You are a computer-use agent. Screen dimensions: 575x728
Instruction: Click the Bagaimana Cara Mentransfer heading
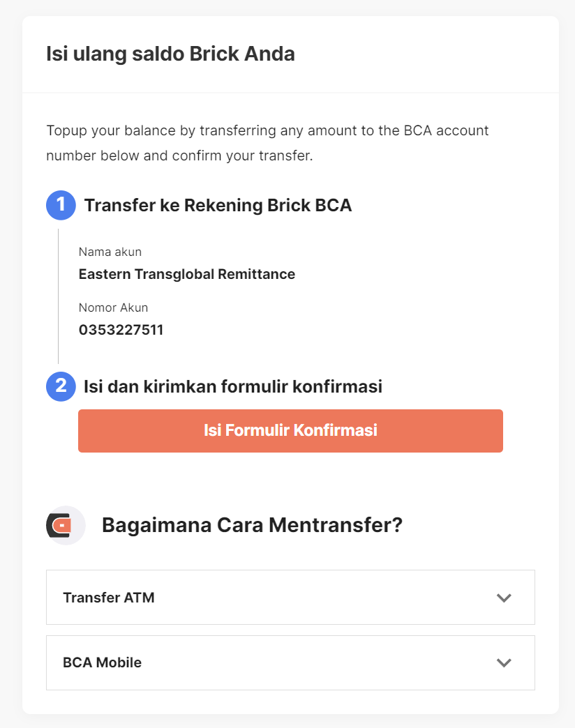[x=252, y=525]
